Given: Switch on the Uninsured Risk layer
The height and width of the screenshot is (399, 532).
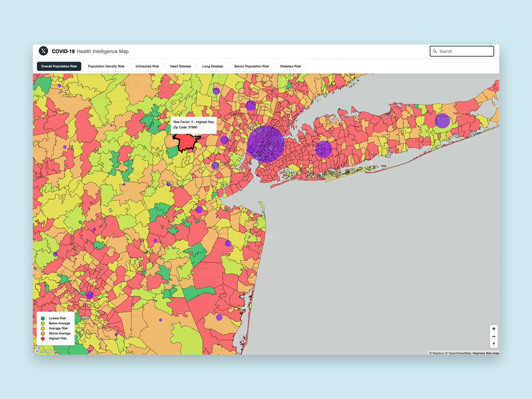Looking at the screenshot, I should pos(147,66).
